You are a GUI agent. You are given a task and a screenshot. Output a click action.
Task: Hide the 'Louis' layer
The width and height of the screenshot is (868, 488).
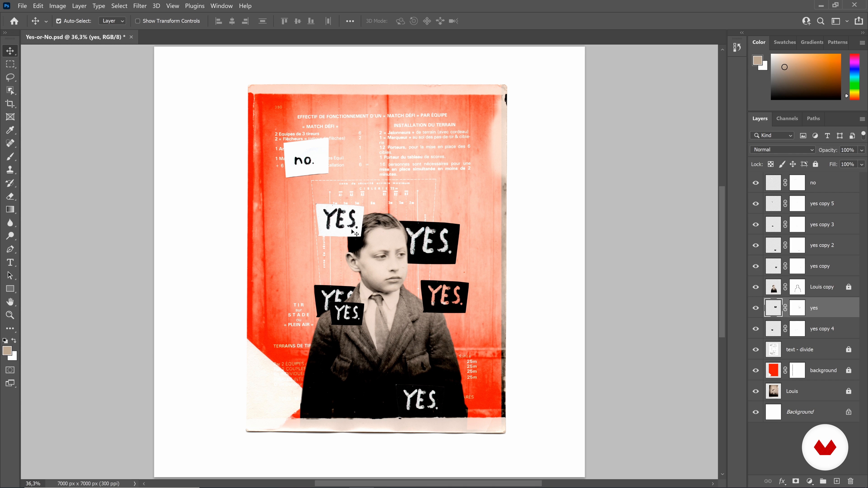[756, 391]
